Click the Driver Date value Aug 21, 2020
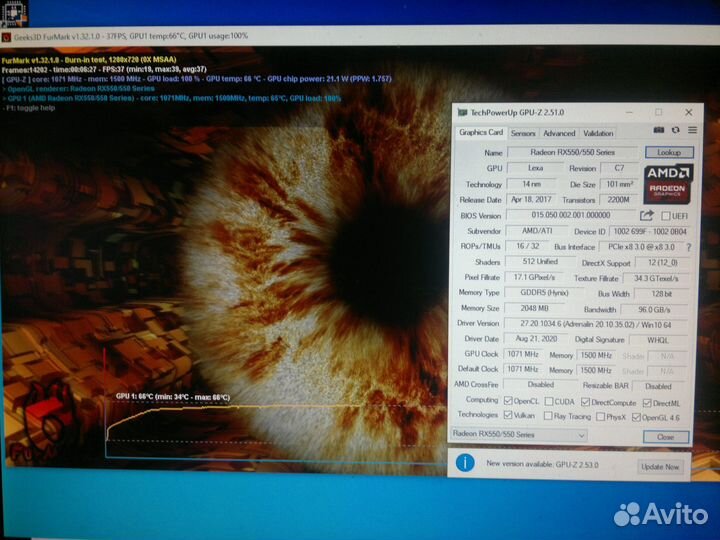This screenshot has height=540, width=720. (x=536, y=339)
